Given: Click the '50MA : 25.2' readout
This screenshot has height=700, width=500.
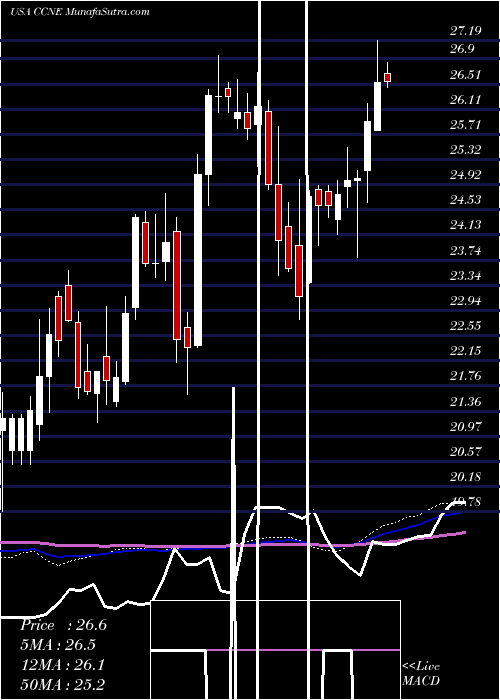Looking at the screenshot, I should click(x=62, y=685).
